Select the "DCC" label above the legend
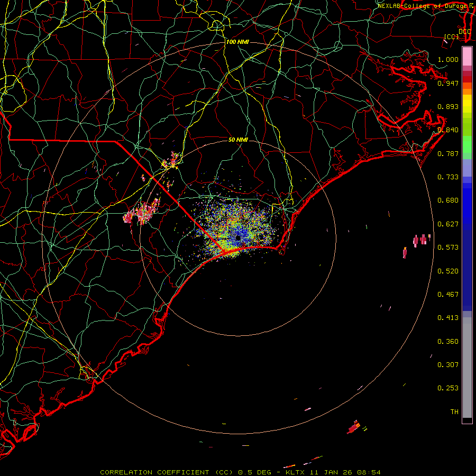 click(x=464, y=32)
